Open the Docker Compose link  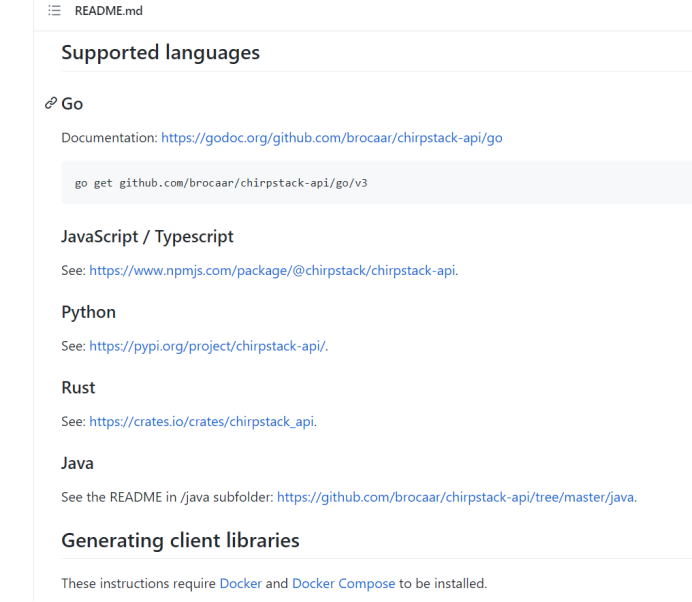pyautogui.click(x=343, y=583)
